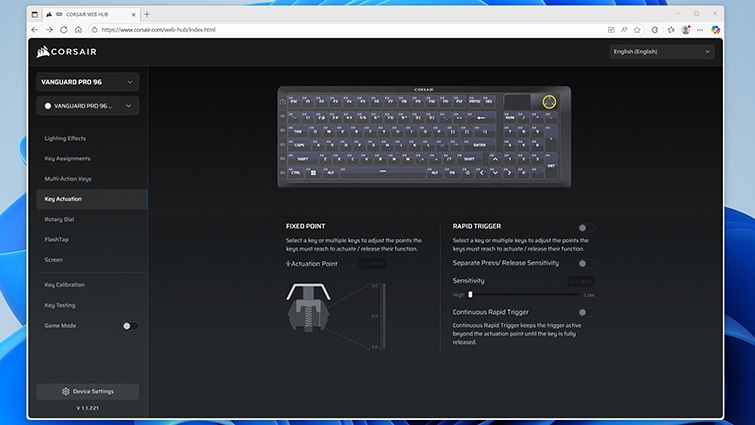Click Actuation Point value field
The width and height of the screenshot is (755, 425).
[x=372, y=264]
